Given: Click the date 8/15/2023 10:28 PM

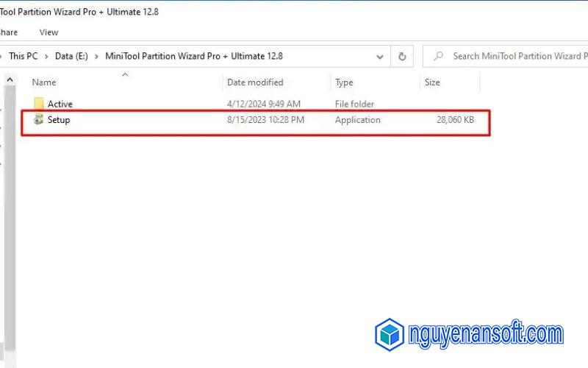Looking at the screenshot, I should point(265,120).
